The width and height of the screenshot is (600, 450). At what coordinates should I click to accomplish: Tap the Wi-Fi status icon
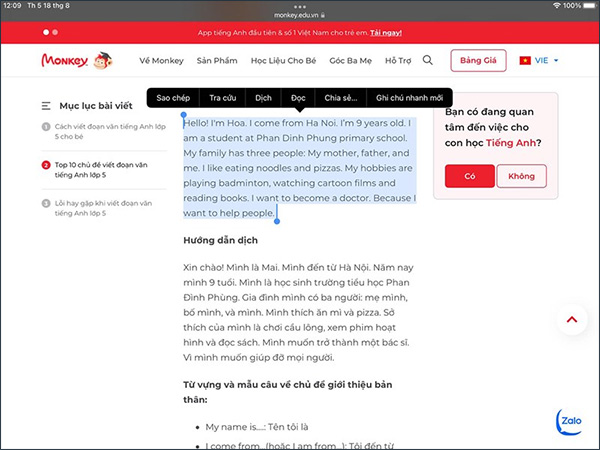pos(556,5)
